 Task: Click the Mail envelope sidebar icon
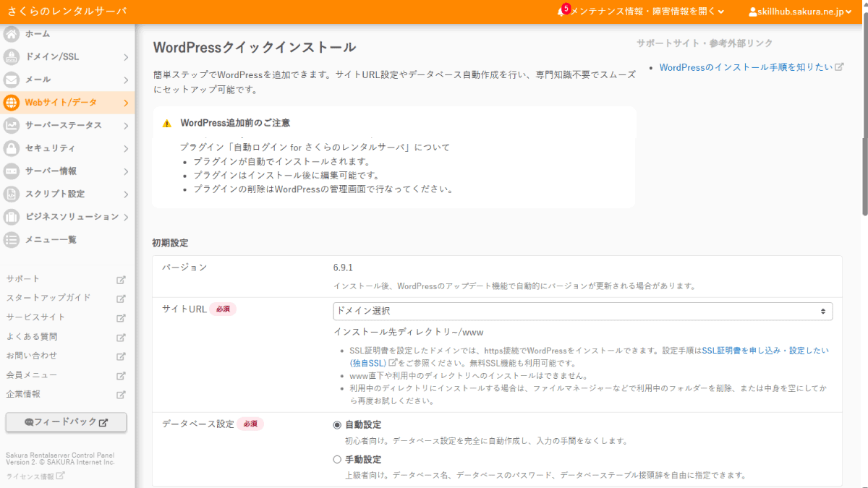point(12,80)
